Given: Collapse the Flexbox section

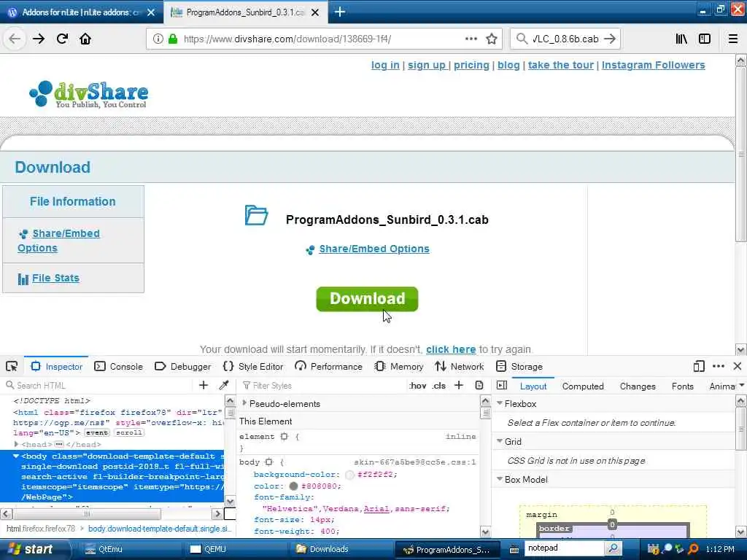Looking at the screenshot, I should pyautogui.click(x=500, y=403).
